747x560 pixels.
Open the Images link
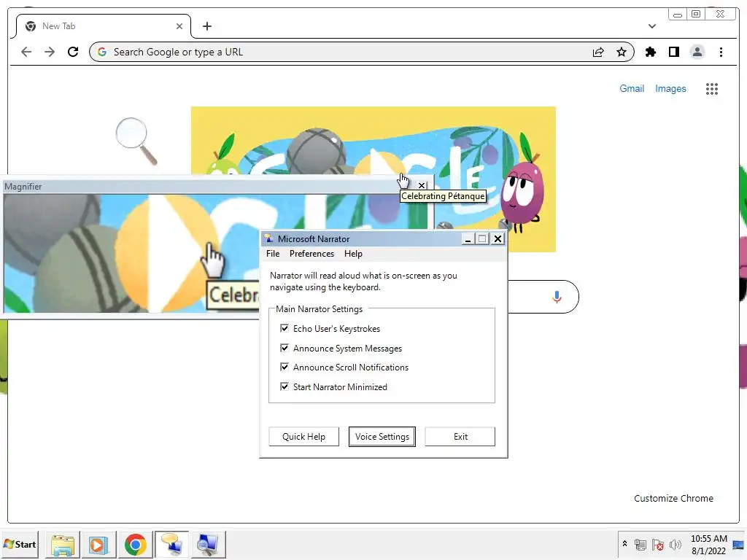670,88
